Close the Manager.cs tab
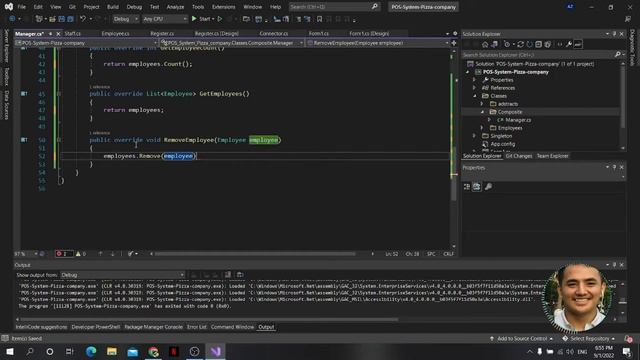640x360 pixels. tap(58, 33)
